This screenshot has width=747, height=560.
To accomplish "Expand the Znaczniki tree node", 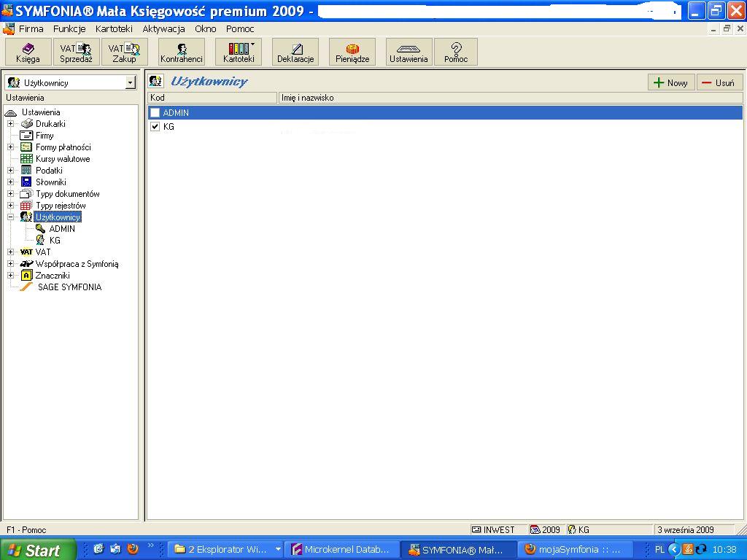I will (10, 275).
